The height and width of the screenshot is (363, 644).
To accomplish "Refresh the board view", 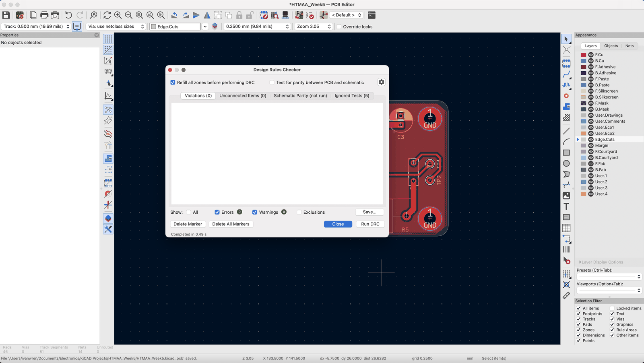I will [x=107, y=15].
